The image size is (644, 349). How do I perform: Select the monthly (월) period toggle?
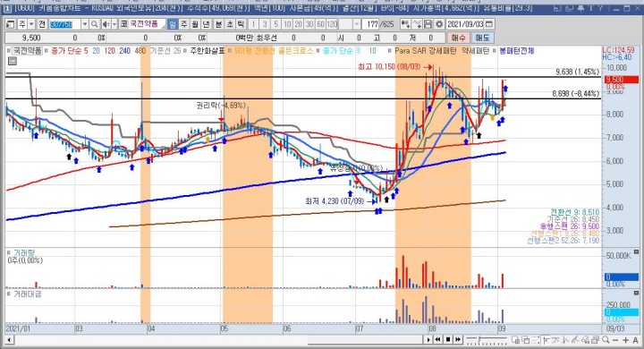point(195,24)
